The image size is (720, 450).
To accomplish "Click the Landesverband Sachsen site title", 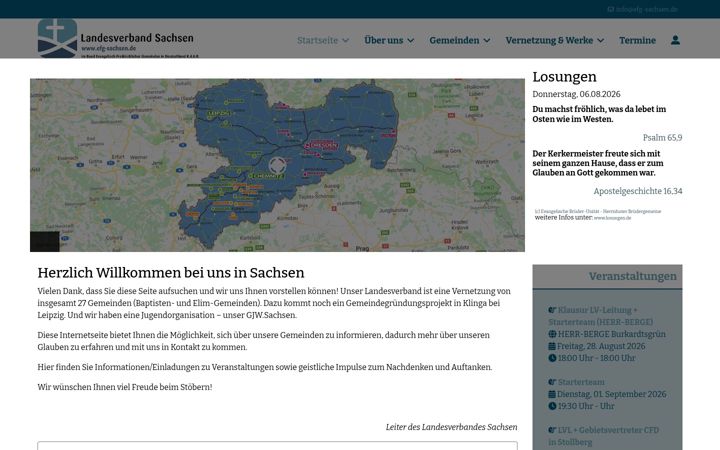I will 137,38.
